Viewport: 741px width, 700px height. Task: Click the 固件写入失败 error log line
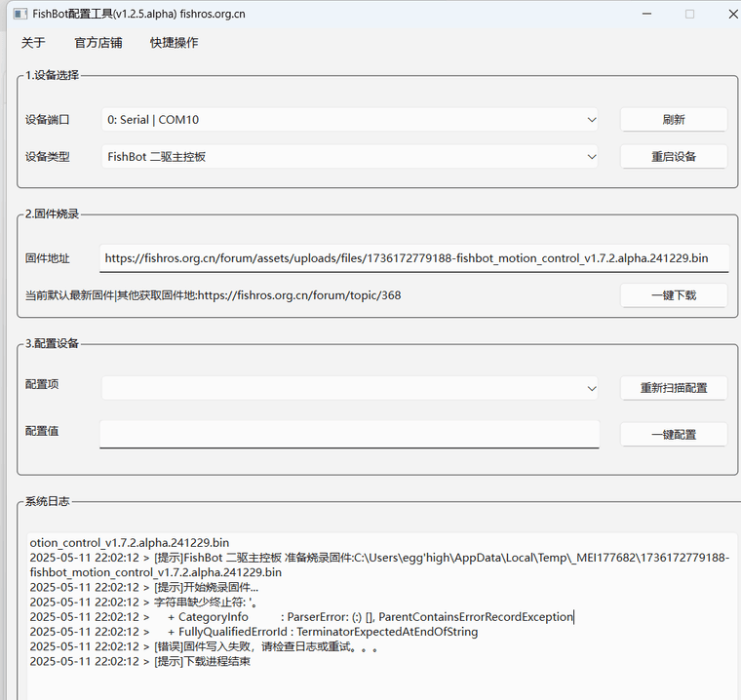click(x=204, y=646)
